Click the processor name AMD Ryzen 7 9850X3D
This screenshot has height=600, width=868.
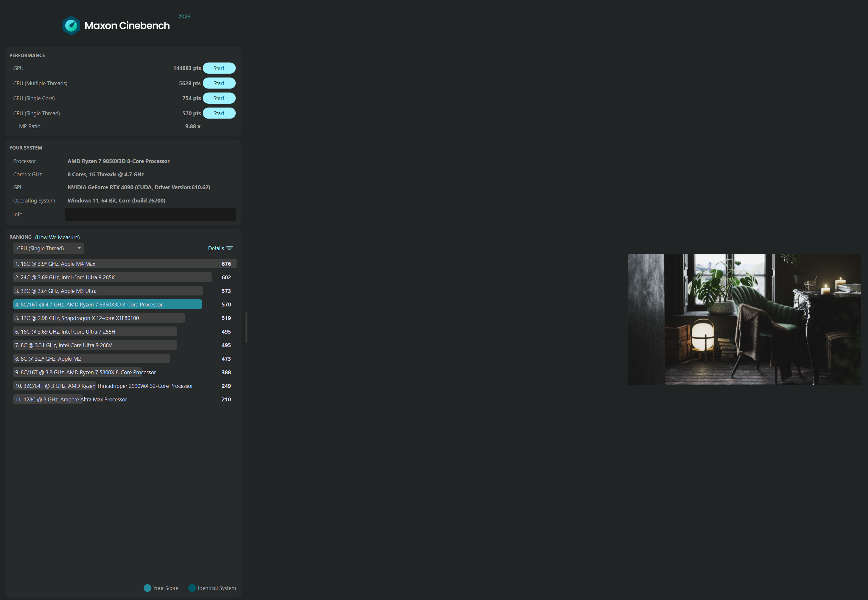point(119,161)
